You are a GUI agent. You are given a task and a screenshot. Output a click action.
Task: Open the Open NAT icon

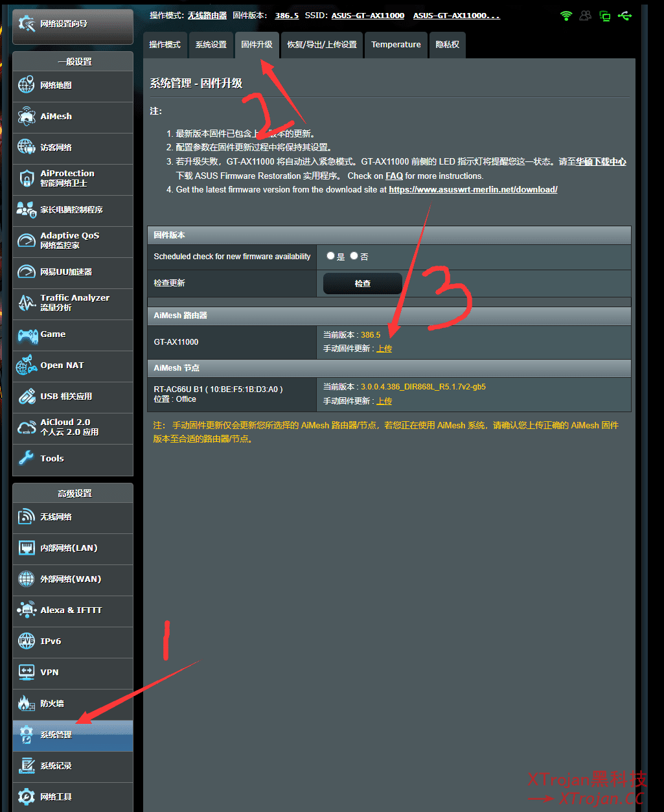coord(27,365)
